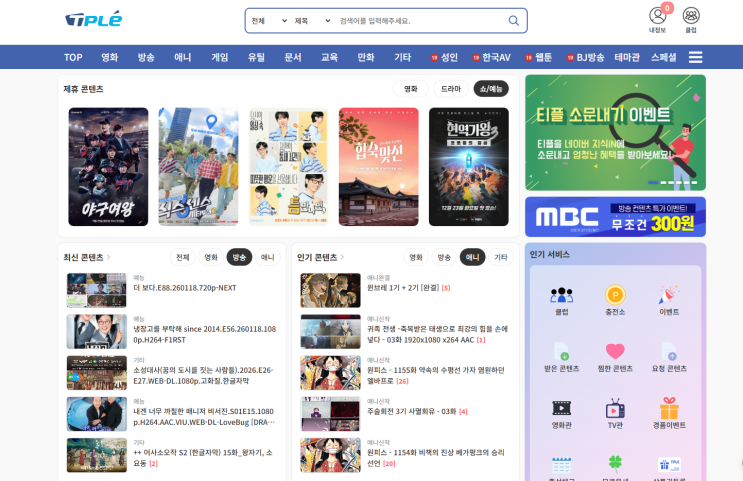The image size is (743, 481).
Task: Open 더 보다.E88 content link
Action: click(x=185, y=288)
